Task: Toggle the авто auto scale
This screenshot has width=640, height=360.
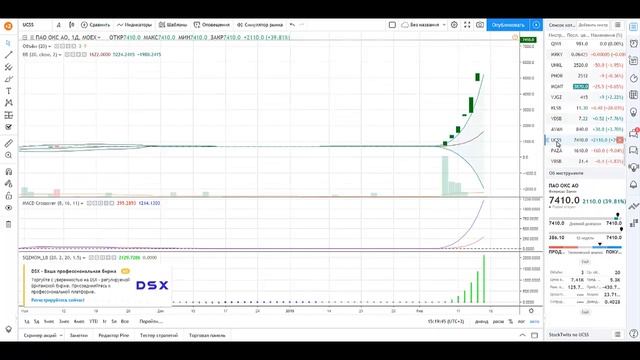Action: 534,322
